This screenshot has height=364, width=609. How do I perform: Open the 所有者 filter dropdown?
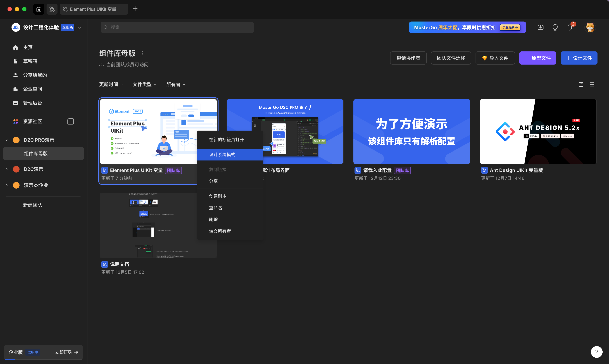(x=176, y=84)
